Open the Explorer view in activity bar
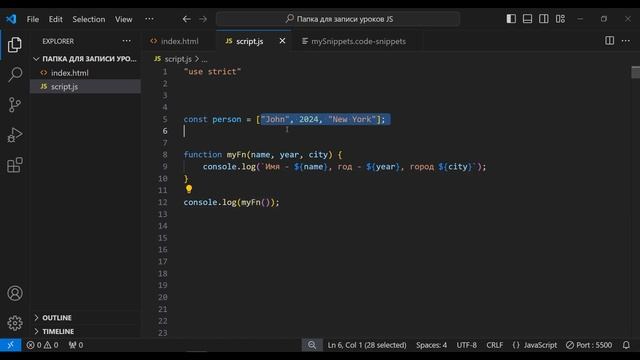 click(15, 44)
